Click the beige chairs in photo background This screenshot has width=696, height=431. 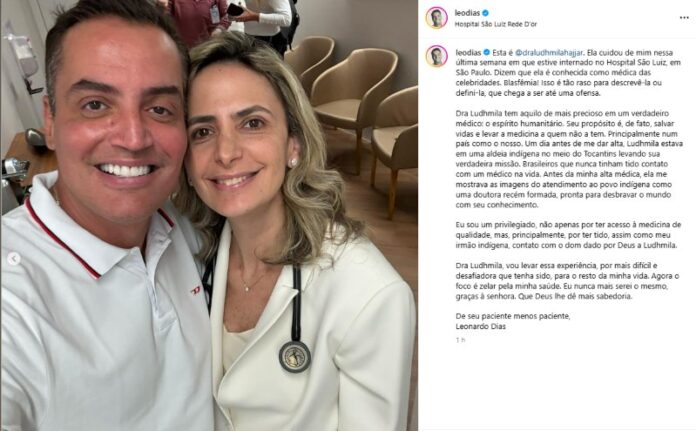tap(355, 111)
